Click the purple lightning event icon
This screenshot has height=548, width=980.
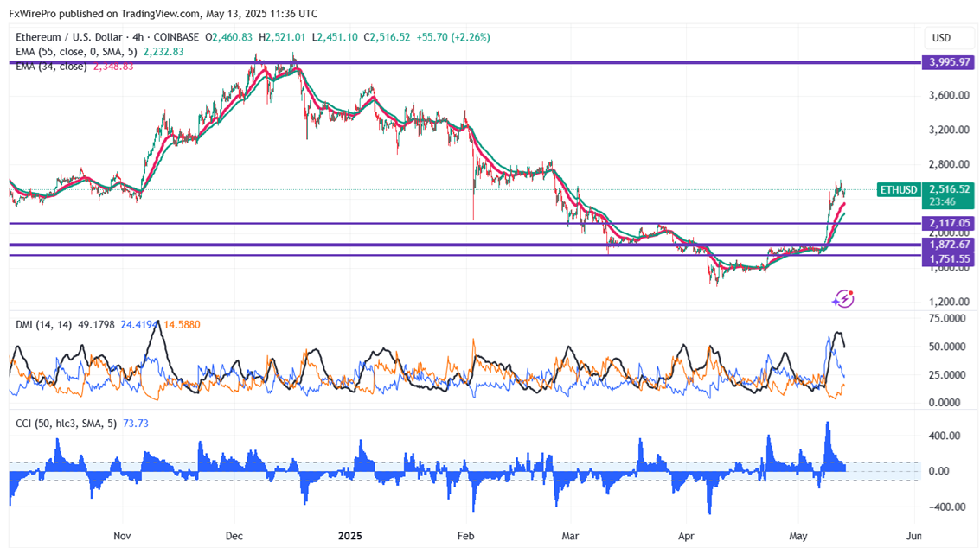click(x=843, y=299)
